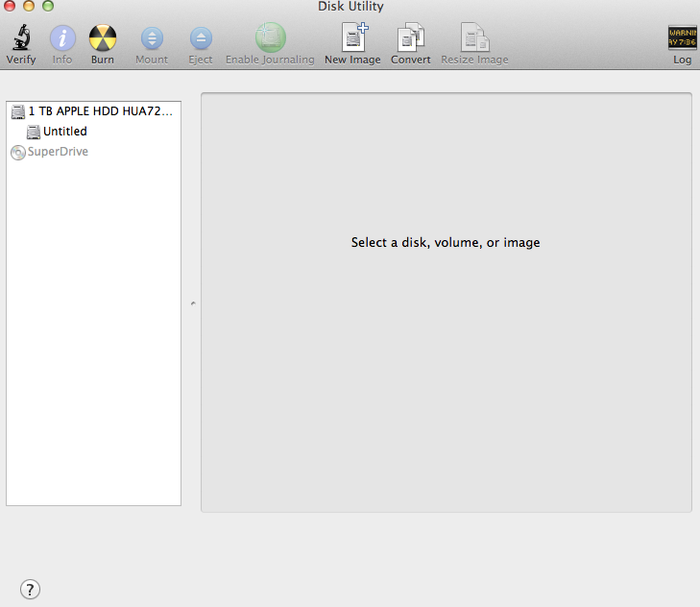Viewport: 700px width, 607px height.
Task: Click the Resize Image toolbar icon
Action: pyautogui.click(x=475, y=37)
